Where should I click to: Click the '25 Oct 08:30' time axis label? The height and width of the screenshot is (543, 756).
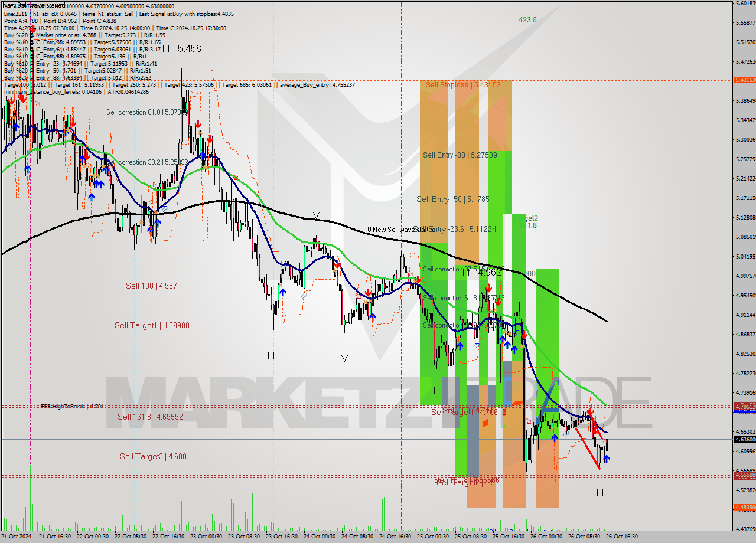tap(471, 537)
